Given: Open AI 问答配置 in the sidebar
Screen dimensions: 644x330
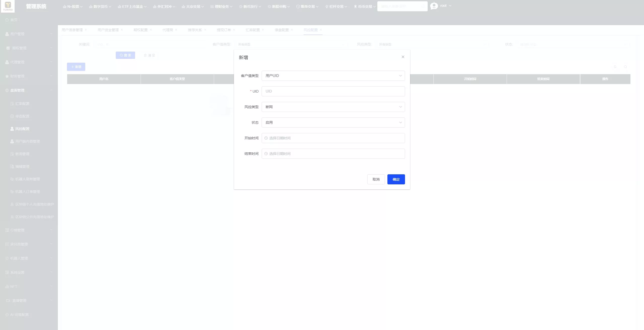Looking at the screenshot, I should [x=29, y=315].
